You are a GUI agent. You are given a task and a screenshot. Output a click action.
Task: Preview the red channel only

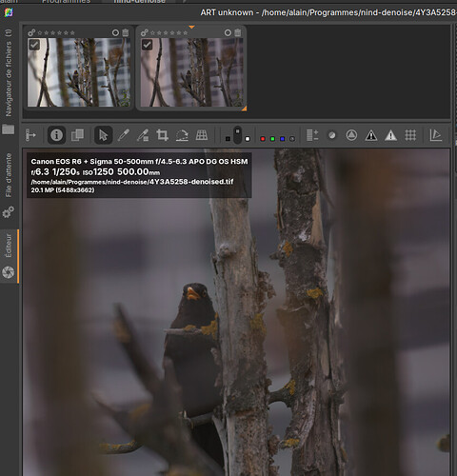click(x=263, y=139)
